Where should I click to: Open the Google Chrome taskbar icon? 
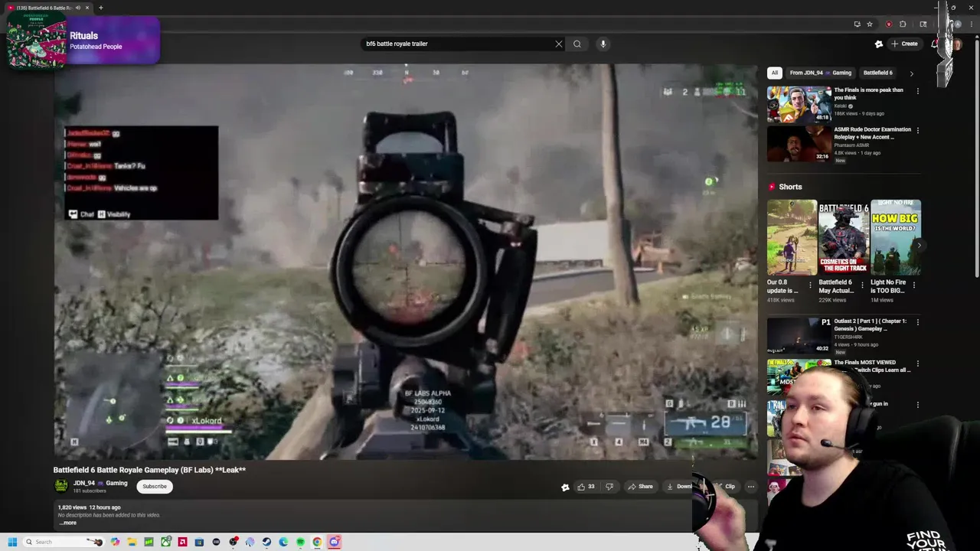tap(317, 542)
